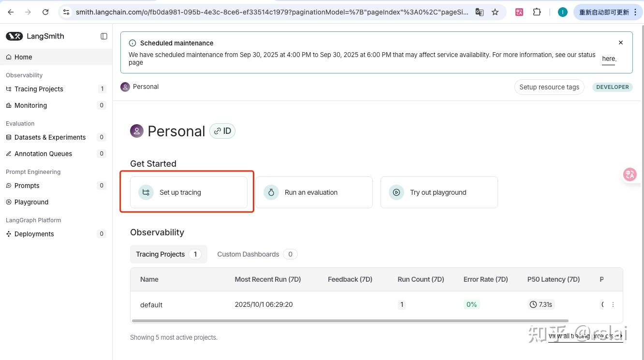The height and width of the screenshot is (360, 644).
Task: Click Setup resource tags button
Action: coord(549,87)
